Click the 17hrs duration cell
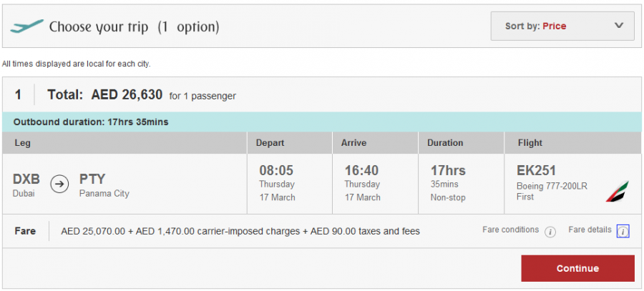The image size is (644, 291). tap(447, 171)
